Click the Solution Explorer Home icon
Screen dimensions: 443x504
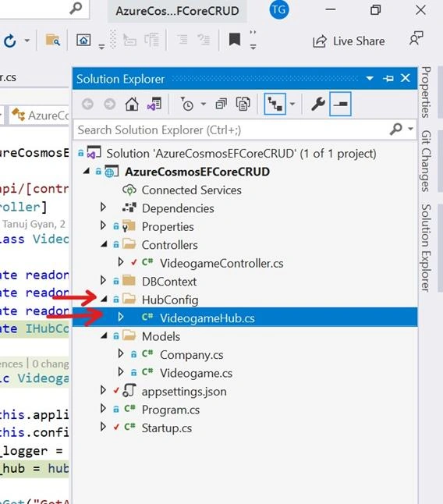pos(132,104)
